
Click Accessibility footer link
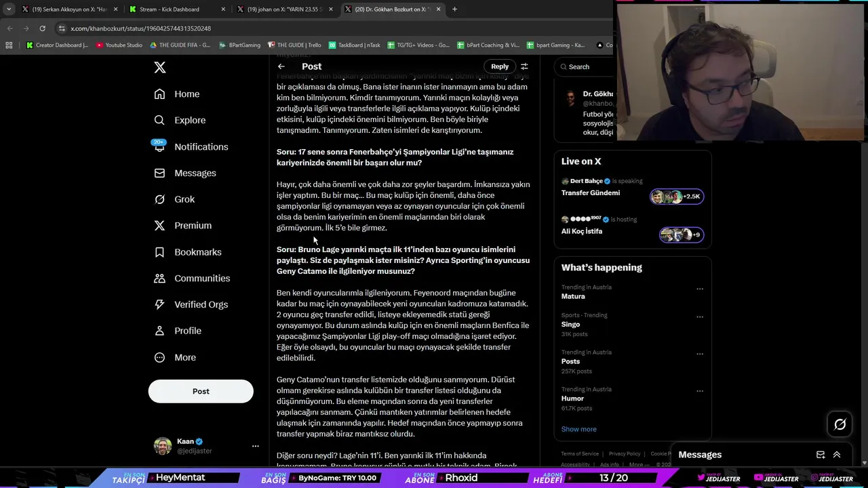[x=575, y=464]
